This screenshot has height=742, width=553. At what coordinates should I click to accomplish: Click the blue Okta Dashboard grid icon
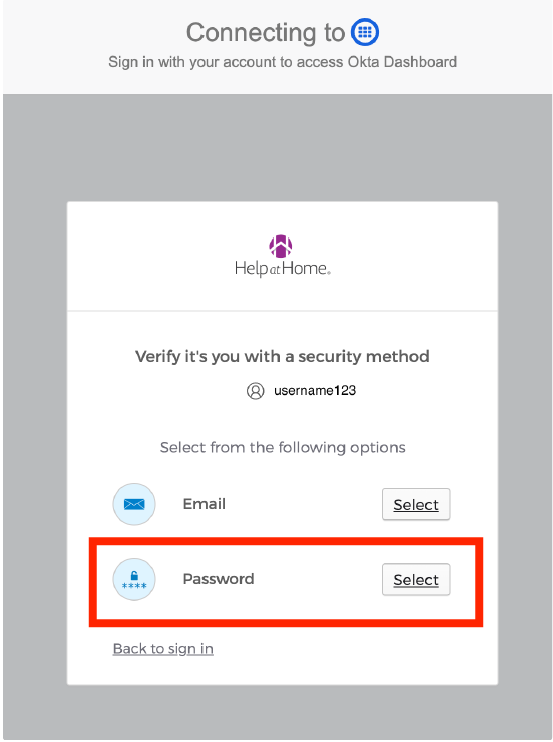(365, 32)
